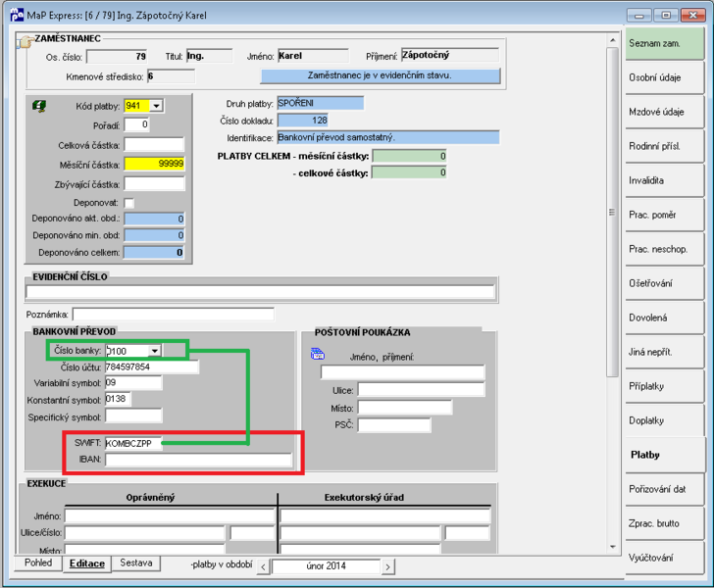
Task: Click the Příjmení field Zápotočný
Action: point(450,55)
